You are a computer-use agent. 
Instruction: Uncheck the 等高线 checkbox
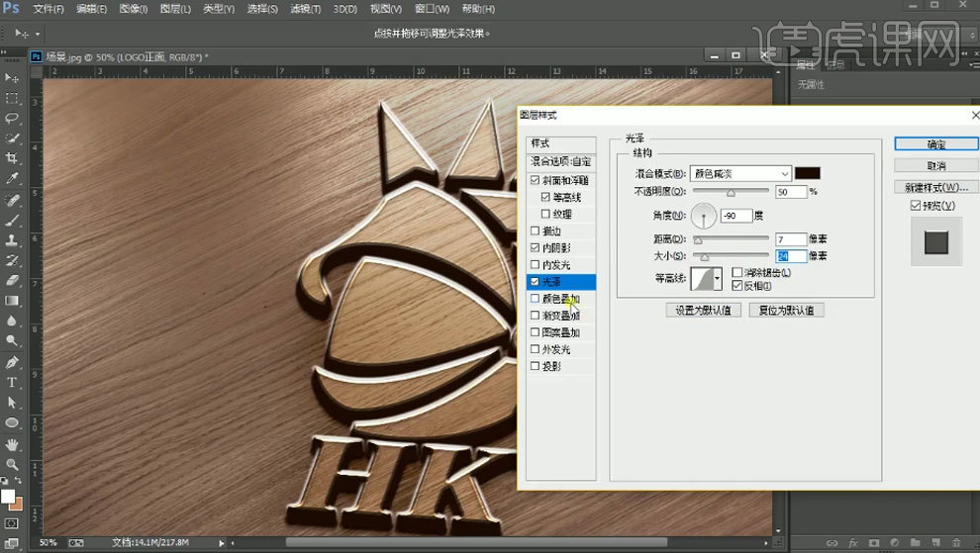coord(545,197)
